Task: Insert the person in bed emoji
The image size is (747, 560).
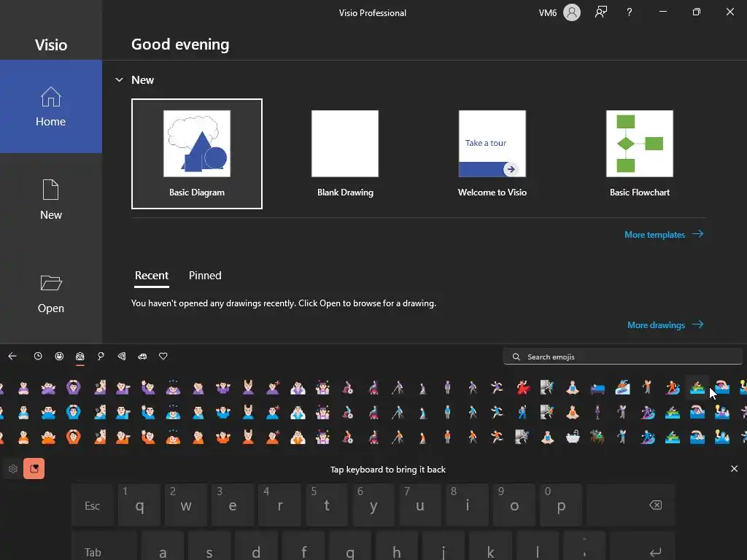Action: pyautogui.click(x=597, y=388)
